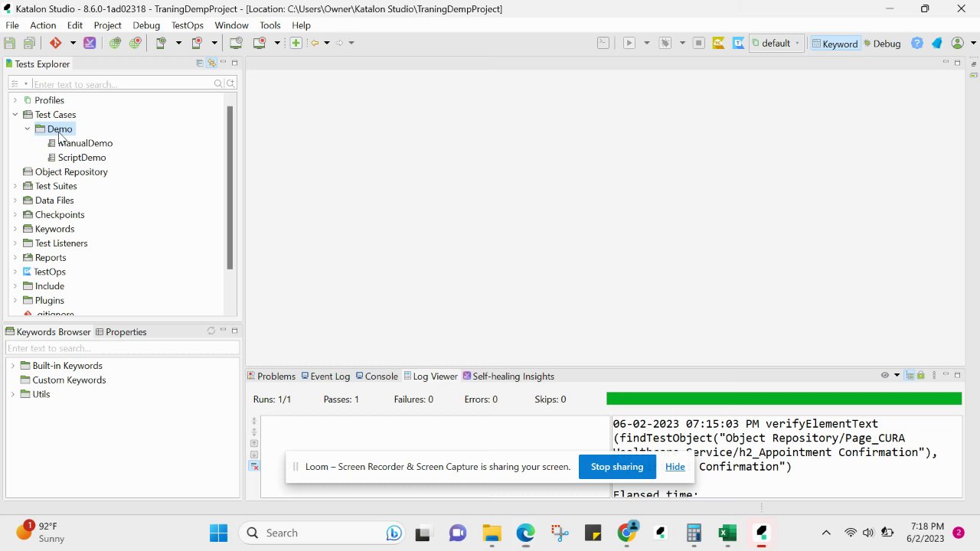The height and width of the screenshot is (551, 980).
Task: Click Collapse All in Tests Explorer
Action: (x=200, y=64)
